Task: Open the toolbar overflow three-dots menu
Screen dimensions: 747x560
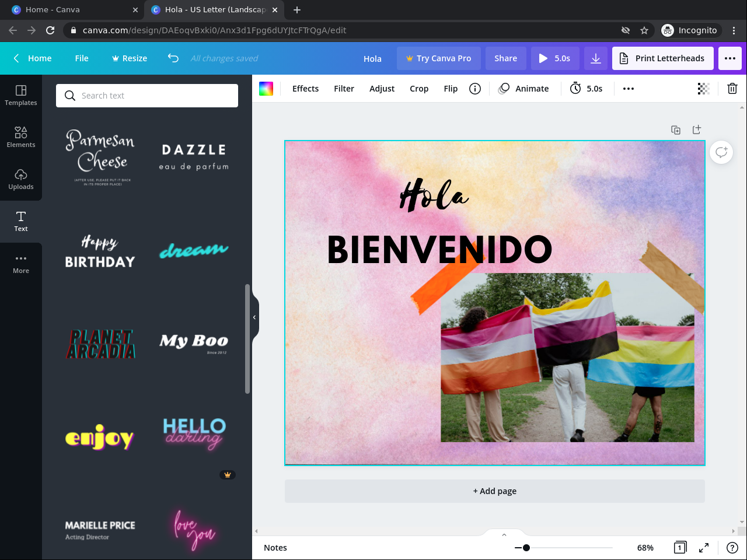Action: 628,89
